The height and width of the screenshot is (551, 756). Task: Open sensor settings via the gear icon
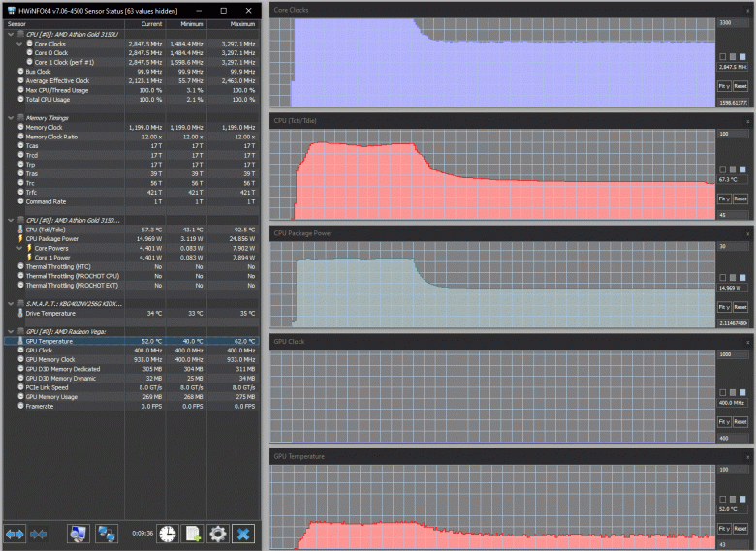click(x=218, y=534)
